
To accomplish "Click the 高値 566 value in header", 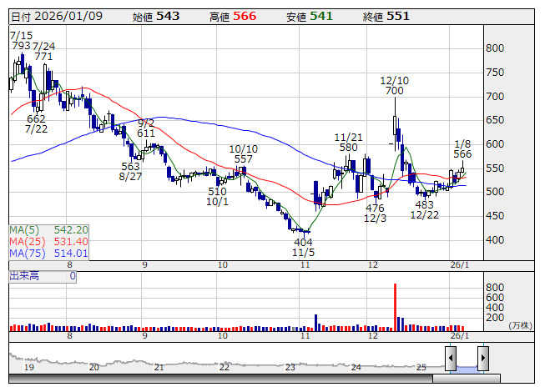I will point(245,16).
